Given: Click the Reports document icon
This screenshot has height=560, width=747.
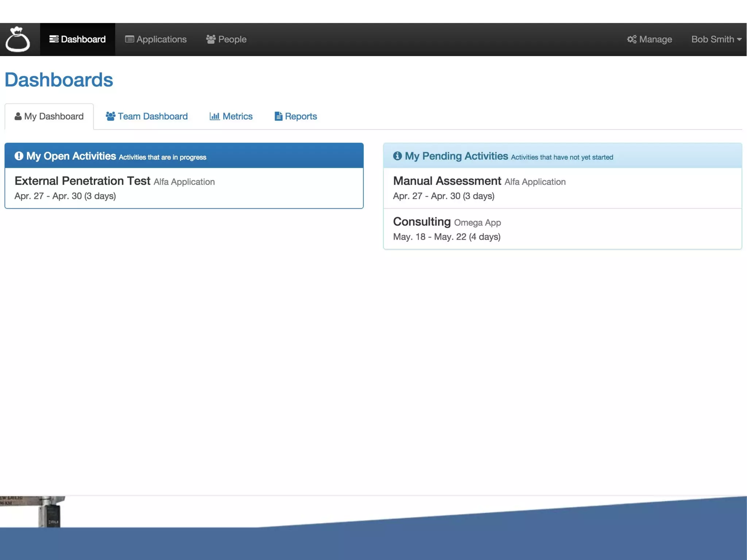Looking at the screenshot, I should 278,116.
